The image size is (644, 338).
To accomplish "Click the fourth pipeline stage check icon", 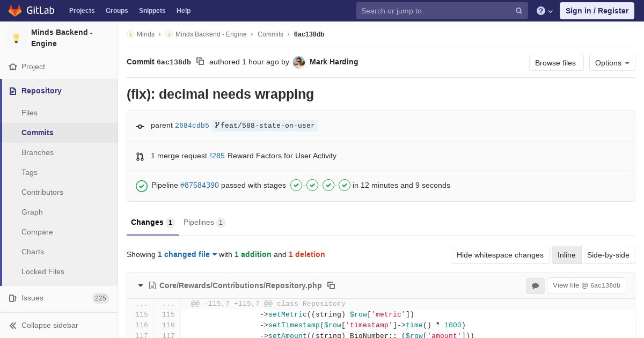I will (345, 185).
